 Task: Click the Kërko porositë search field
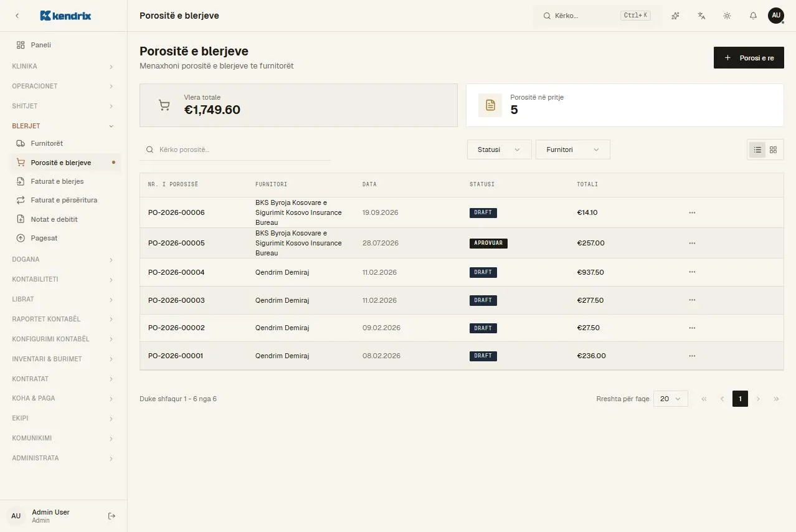tap(235, 150)
